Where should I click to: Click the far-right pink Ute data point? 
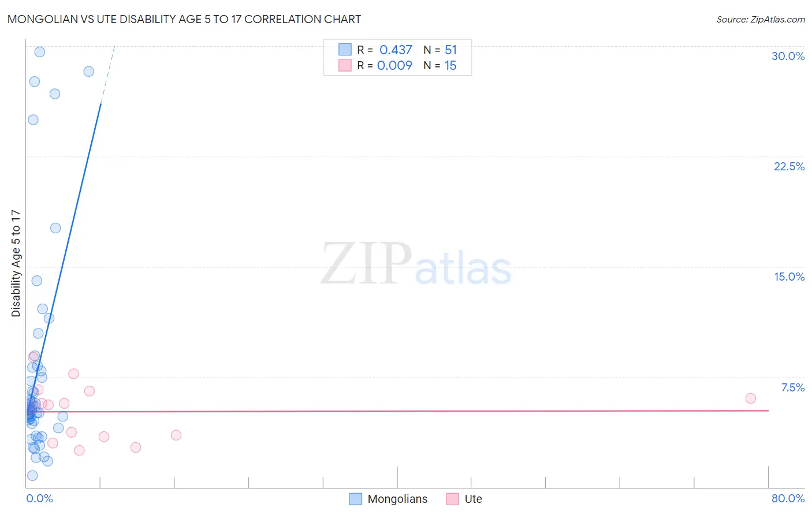[x=751, y=398]
